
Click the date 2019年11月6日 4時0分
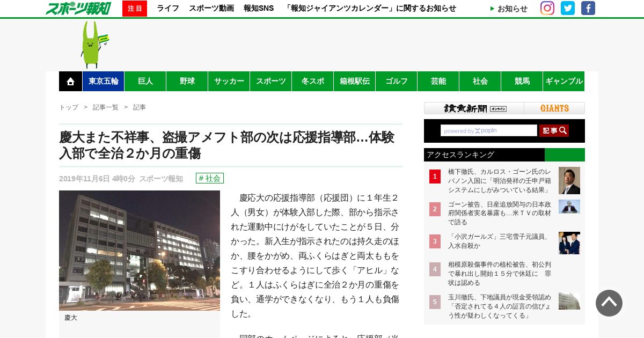[97, 179]
